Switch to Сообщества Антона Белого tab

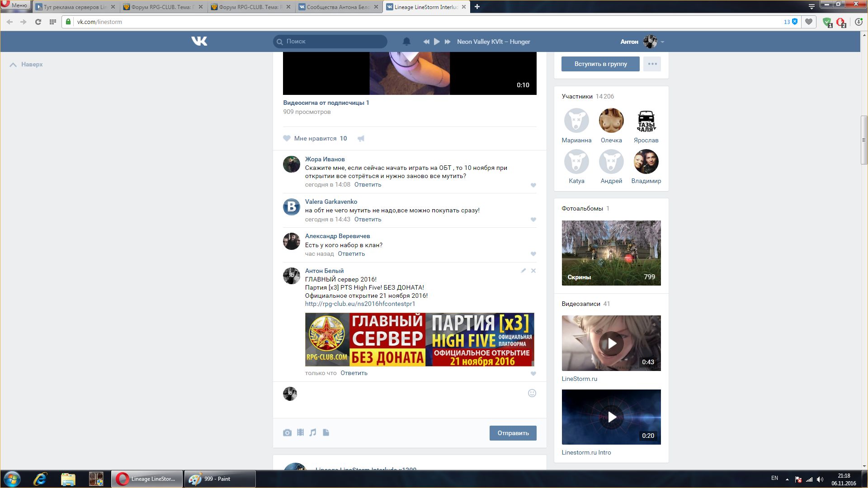[338, 7]
